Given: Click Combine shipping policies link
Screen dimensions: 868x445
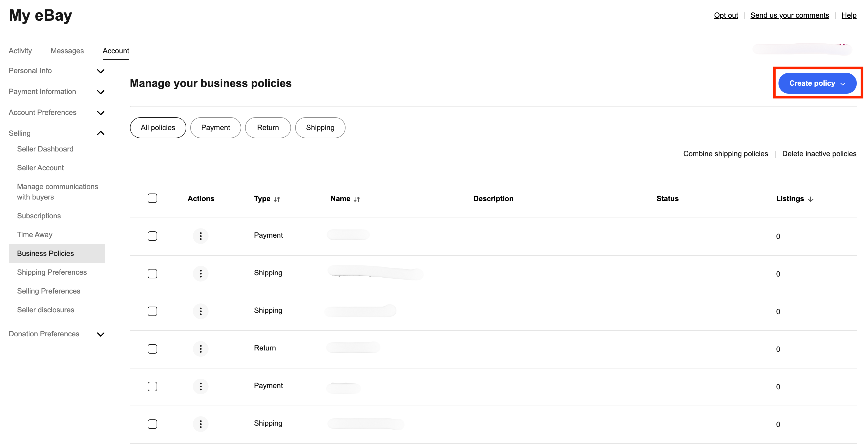Looking at the screenshot, I should 726,154.
